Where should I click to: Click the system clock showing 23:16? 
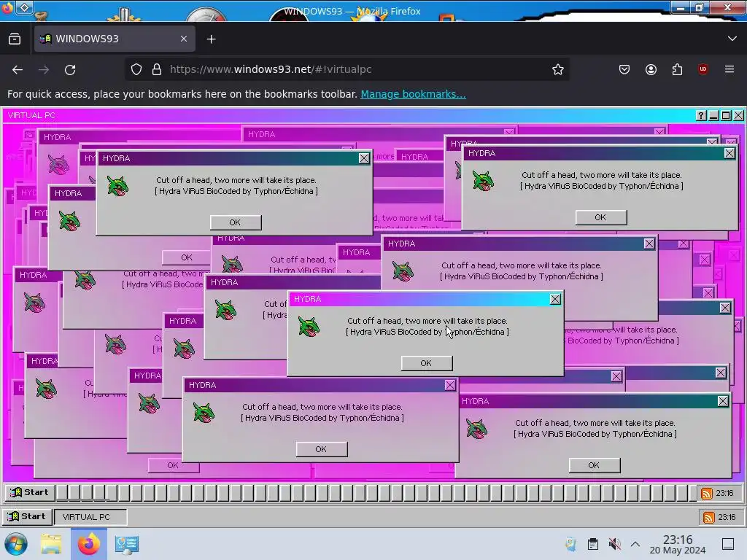click(678, 544)
